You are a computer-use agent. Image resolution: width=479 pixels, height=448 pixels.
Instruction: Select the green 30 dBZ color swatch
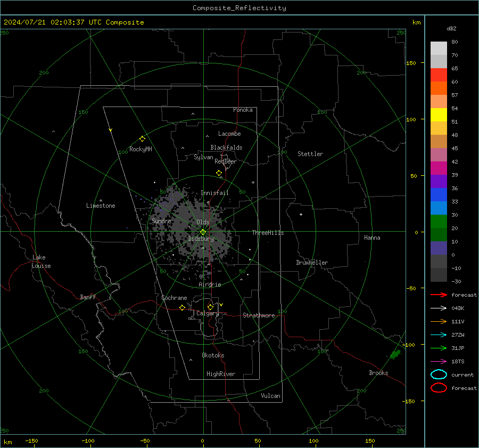tap(439, 222)
